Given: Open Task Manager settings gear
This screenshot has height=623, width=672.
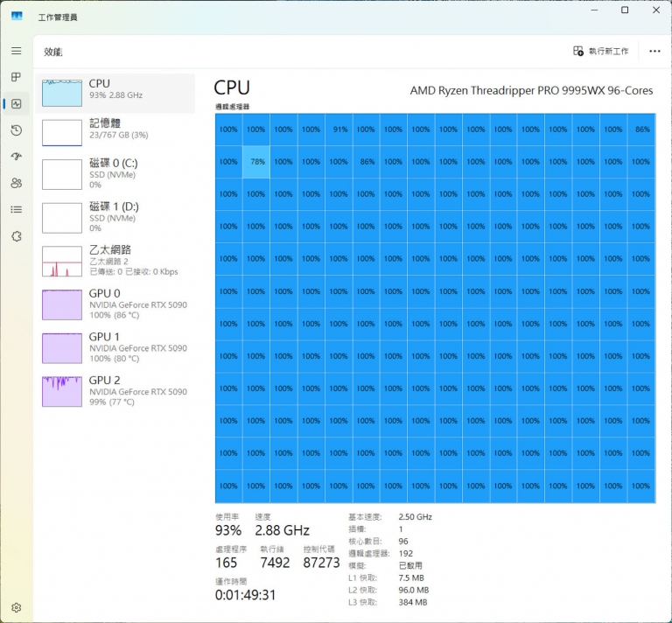Looking at the screenshot, I should [16, 607].
